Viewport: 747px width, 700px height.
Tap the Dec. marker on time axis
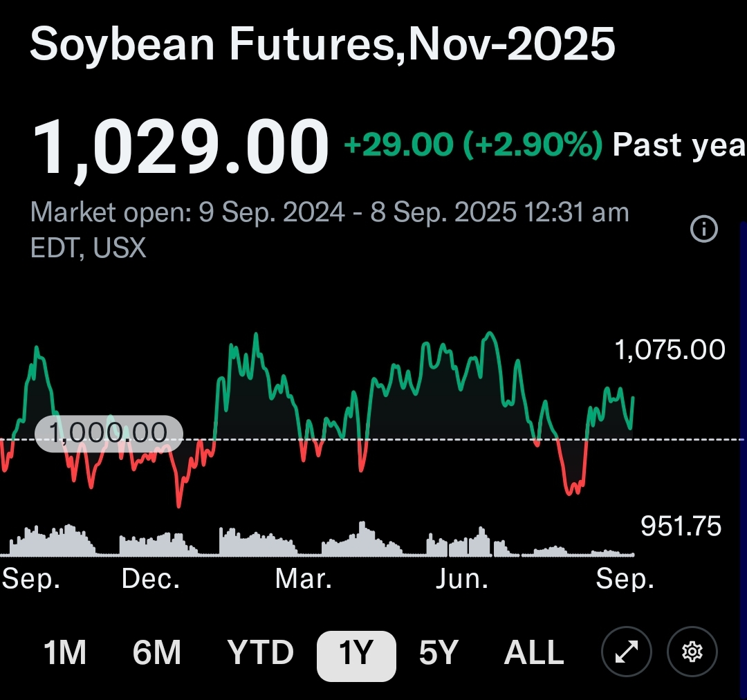click(151, 579)
